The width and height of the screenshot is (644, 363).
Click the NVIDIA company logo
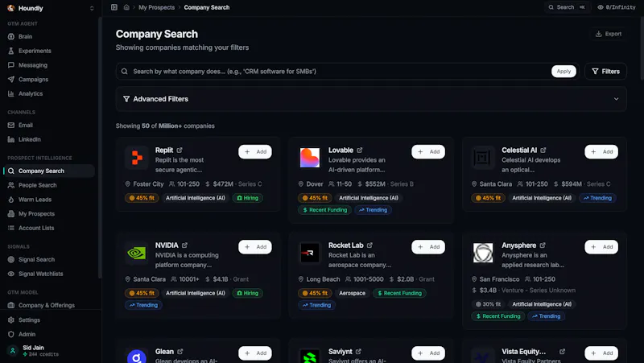pyautogui.click(x=137, y=253)
